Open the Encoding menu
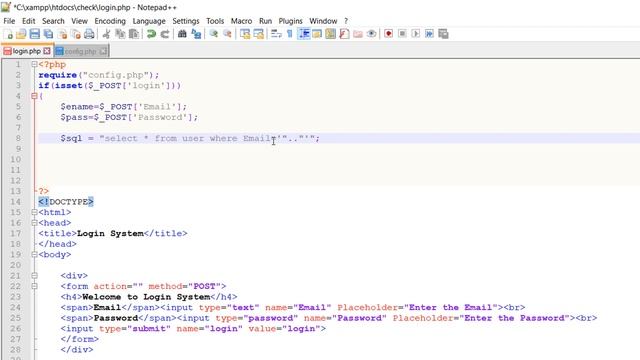 (110, 21)
